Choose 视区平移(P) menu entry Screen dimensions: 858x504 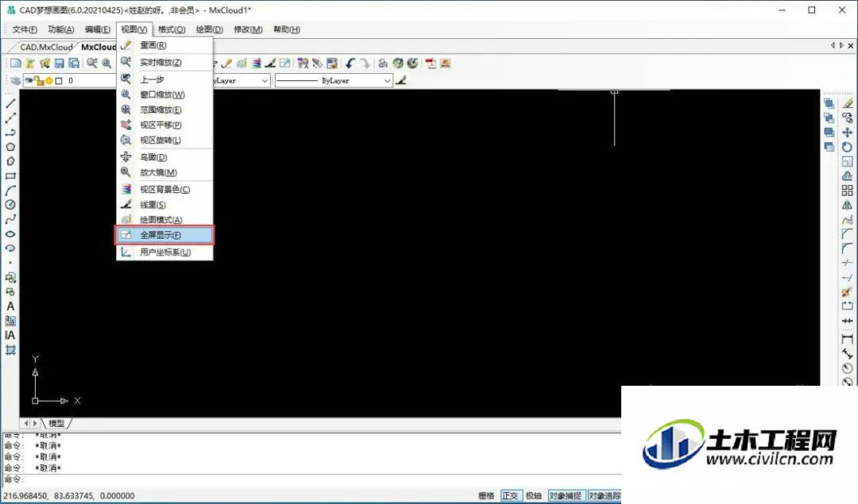coord(164,125)
